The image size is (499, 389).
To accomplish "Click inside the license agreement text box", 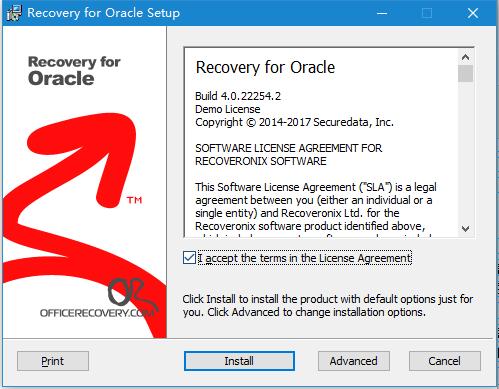I will point(321,143).
